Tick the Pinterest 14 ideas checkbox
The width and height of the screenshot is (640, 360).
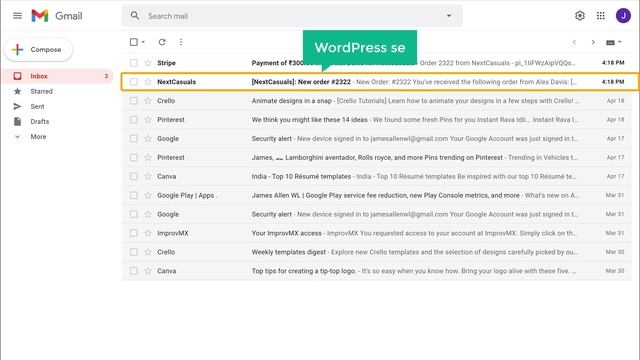133,120
